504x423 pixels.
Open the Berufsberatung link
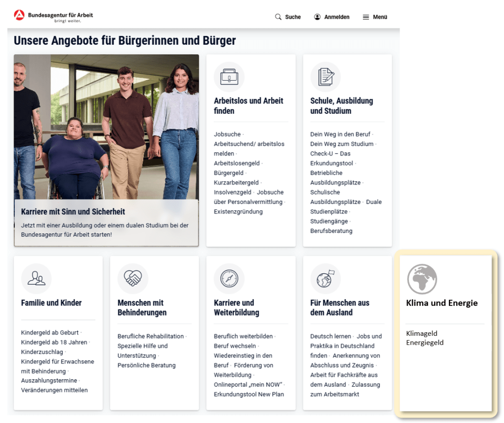click(331, 231)
